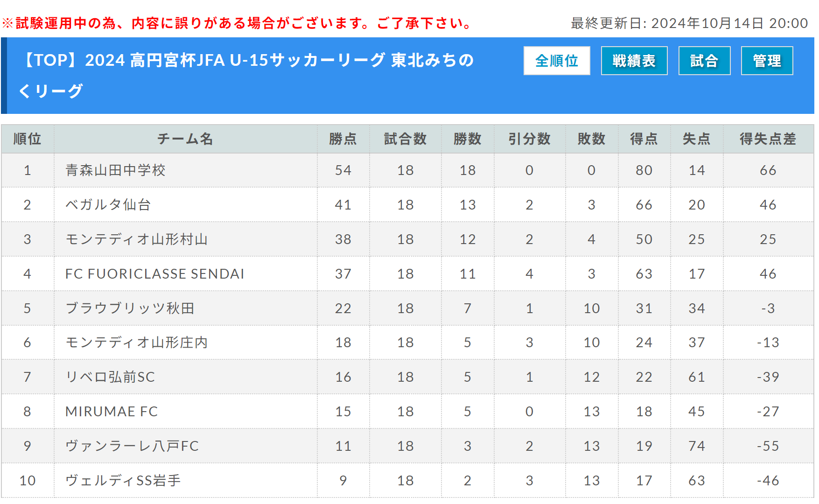Screen dimensions: 819x504
Task: Select team 青森山田中学校
Action: point(115,170)
